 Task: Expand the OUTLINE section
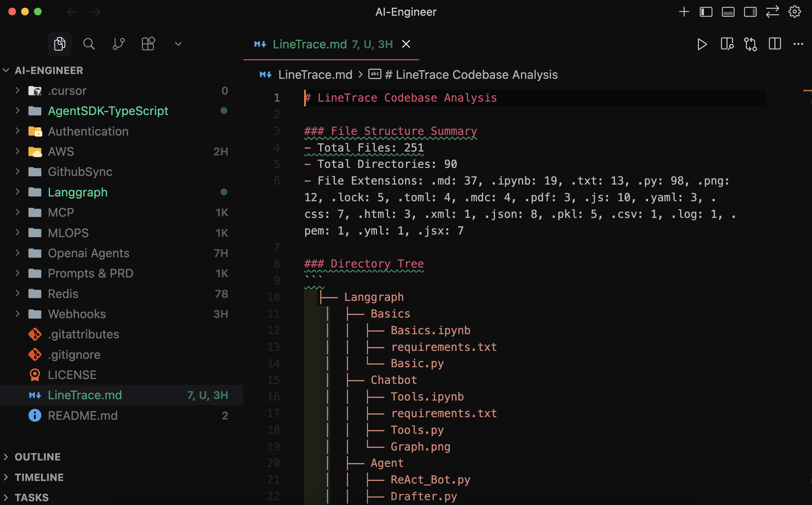point(121,457)
